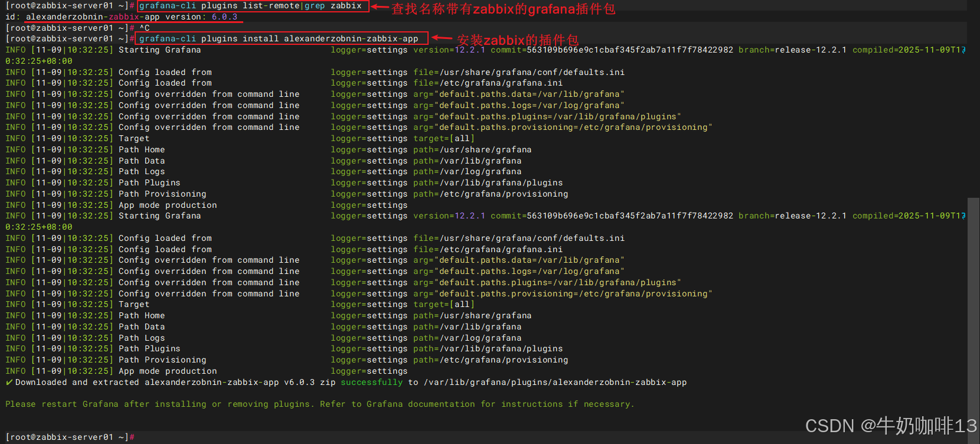The width and height of the screenshot is (980, 444).
Task: Click the version value '6.0.3'
Action: (224, 17)
